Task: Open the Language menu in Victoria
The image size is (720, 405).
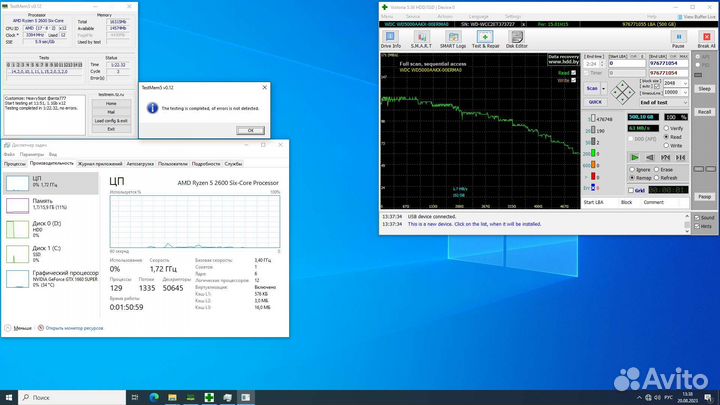Action: click(478, 17)
